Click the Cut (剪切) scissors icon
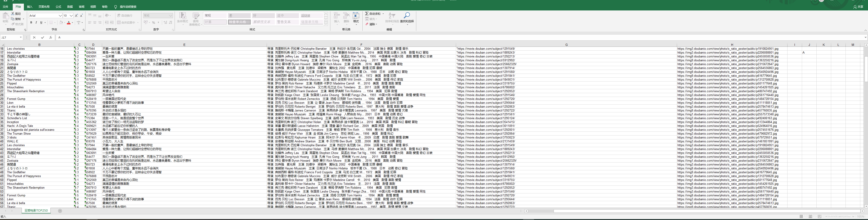The width and height of the screenshot is (868, 220). 13,14
